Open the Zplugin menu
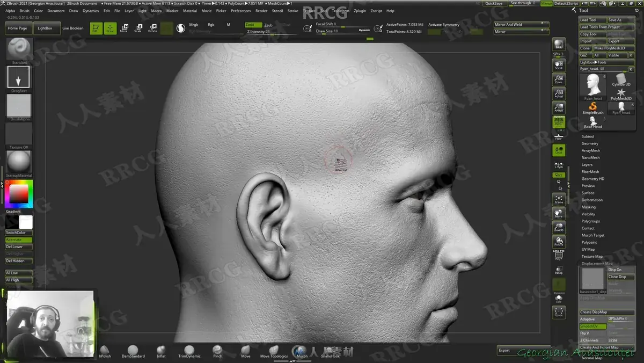Viewport: 644px width, 363px height. (x=360, y=11)
